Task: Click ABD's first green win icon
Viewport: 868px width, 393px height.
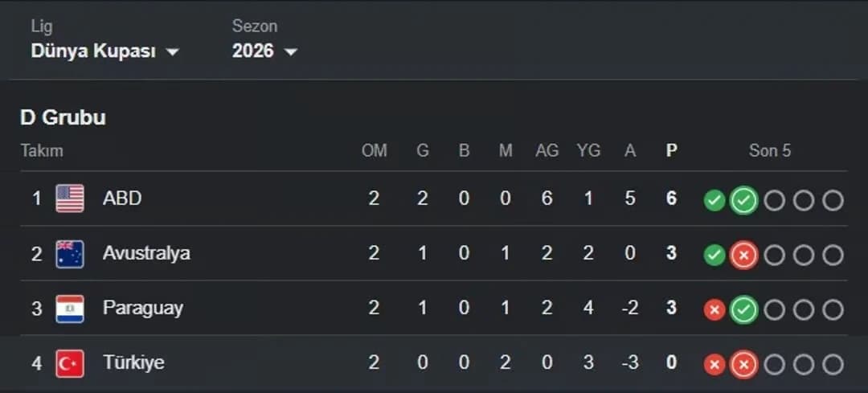Action: coord(714,200)
